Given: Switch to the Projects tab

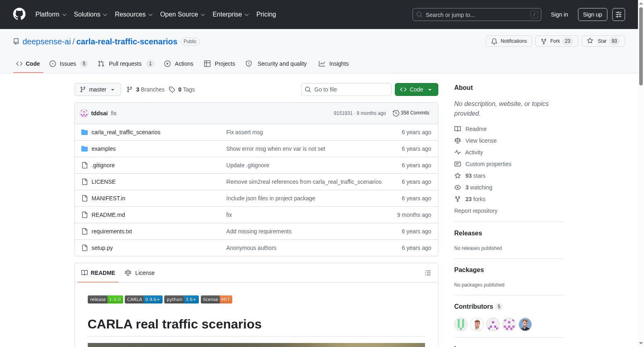Looking at the screenshot, I should (219, 64).
